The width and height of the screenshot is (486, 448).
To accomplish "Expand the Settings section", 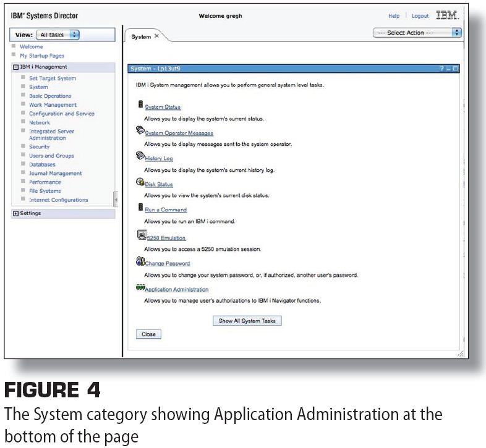I will (16, 213).
